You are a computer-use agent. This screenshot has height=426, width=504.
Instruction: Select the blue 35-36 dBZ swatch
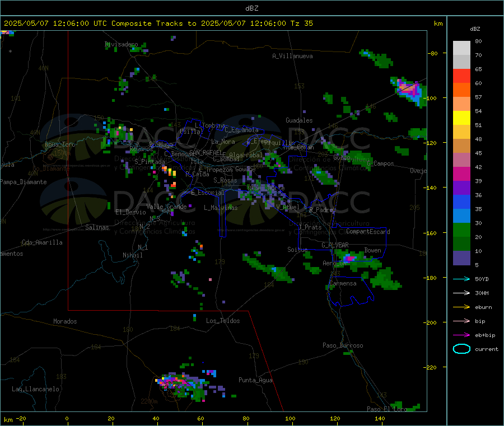click(461, 202)
